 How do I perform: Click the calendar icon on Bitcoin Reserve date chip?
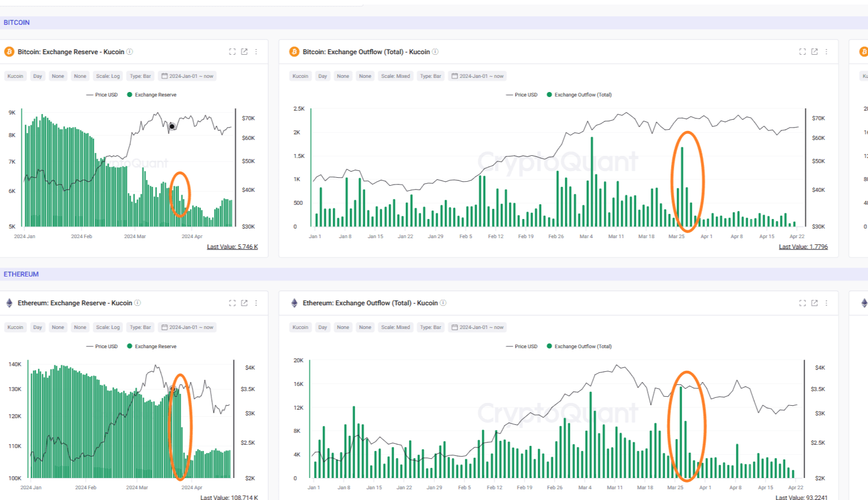[x=164, y=76]
